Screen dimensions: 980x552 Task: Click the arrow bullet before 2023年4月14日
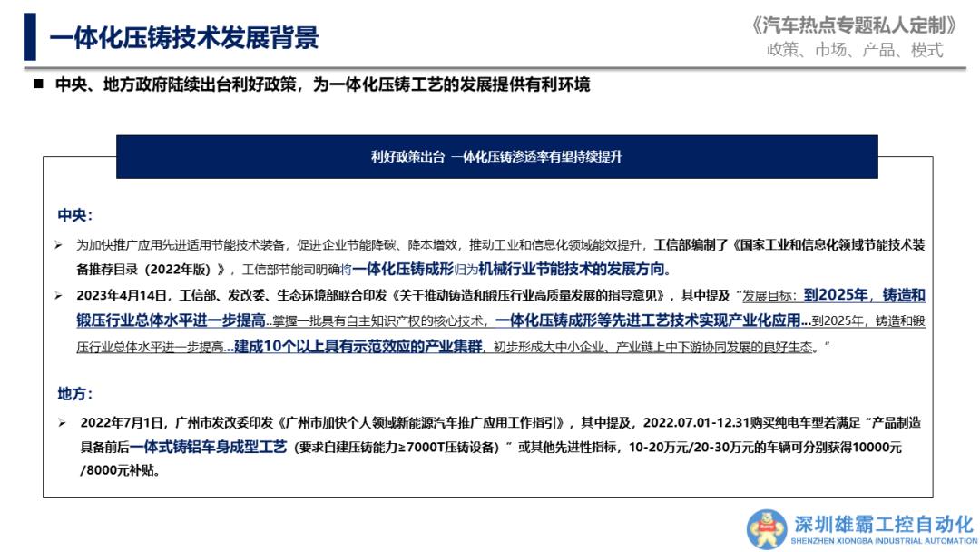tap(58, 296)
